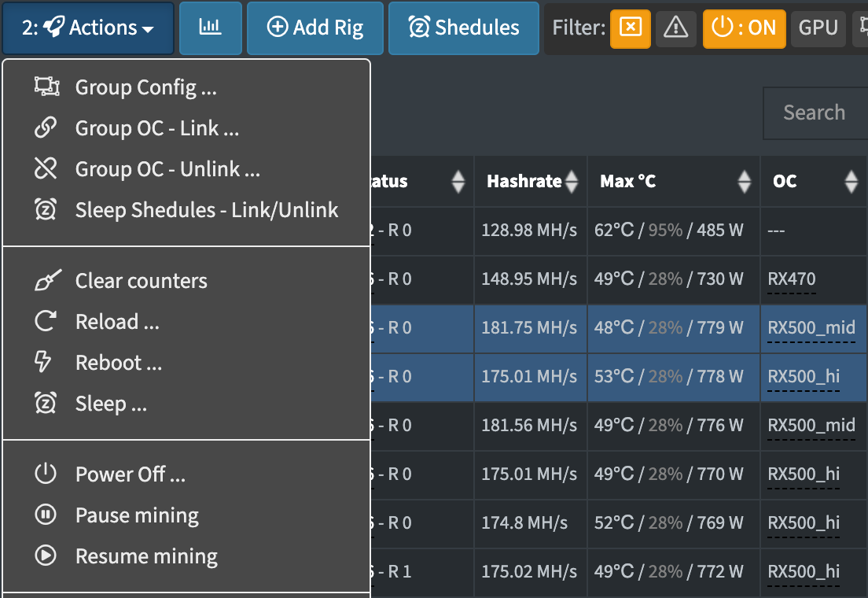The image size is (868, 598).
Task: Sort table by Hashrate column
Action: 531,181
